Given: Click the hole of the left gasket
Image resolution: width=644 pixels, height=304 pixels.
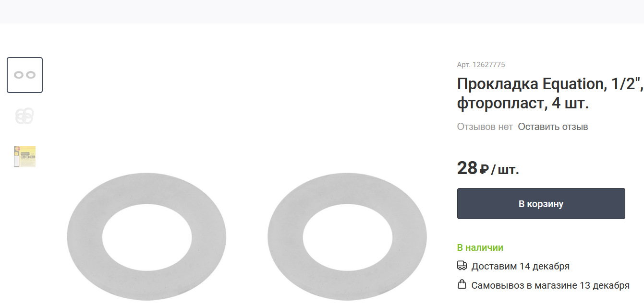Looking at the screenshot, I should click(147, 237).
